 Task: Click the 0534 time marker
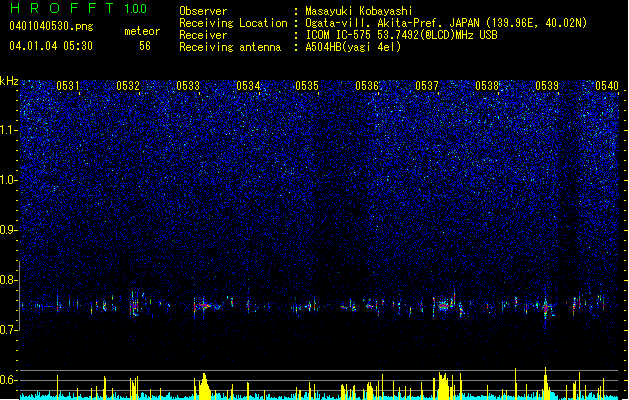tap(248, 86)
